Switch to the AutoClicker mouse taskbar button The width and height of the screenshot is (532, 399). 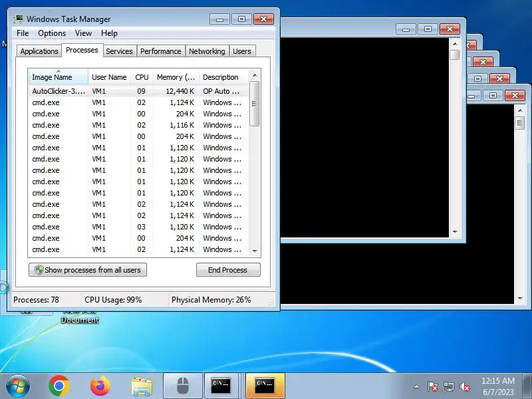point(183,386)
